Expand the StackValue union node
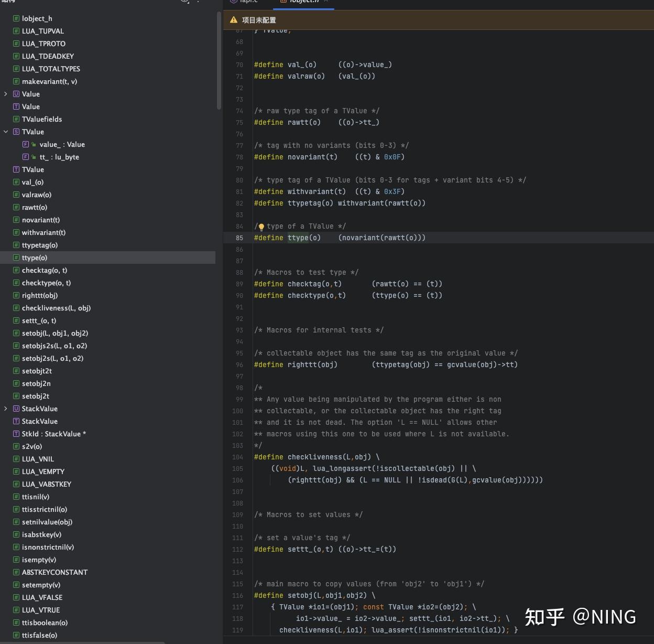 6,409
